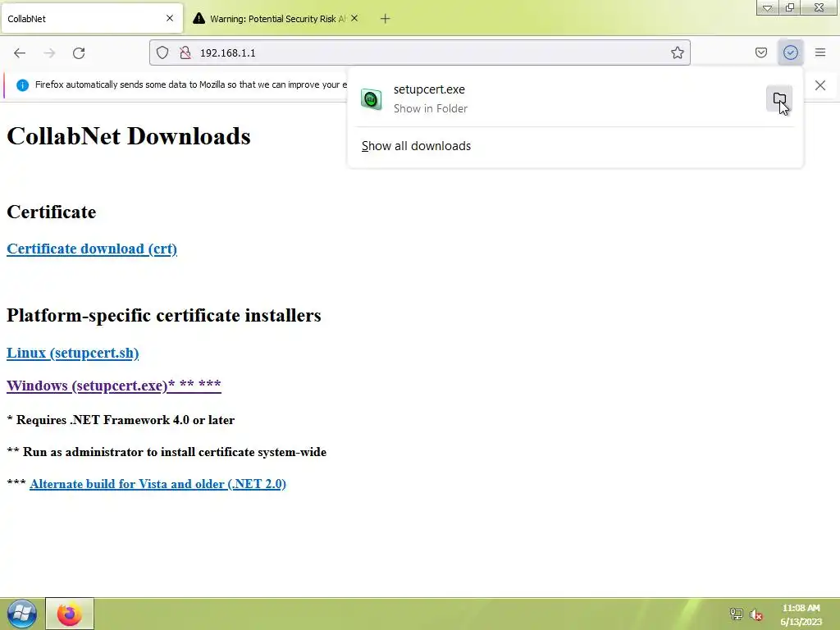
Task: Bookmark this page with the star
Action: 677,52
